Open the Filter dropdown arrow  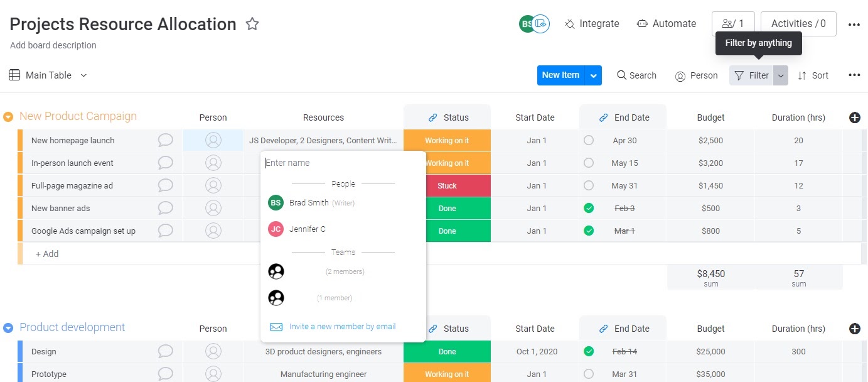(780, 75)
